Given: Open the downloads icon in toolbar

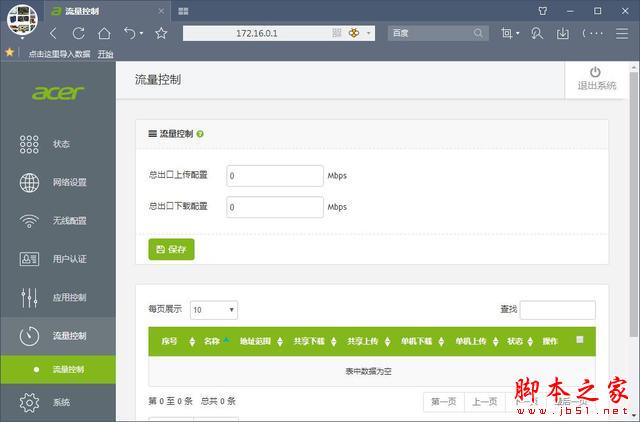Looking at the screenshot, I should (562, 33).
